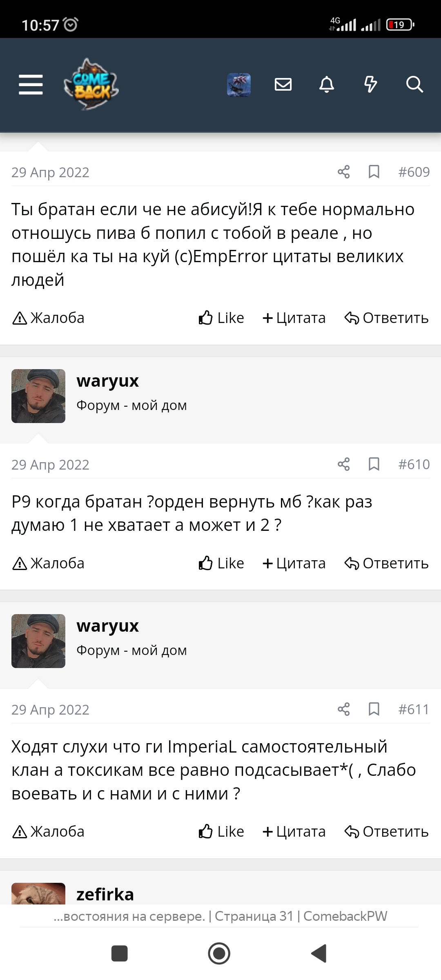
Task: Open the What's new lightning icon
Action: (x=370, y=85)
